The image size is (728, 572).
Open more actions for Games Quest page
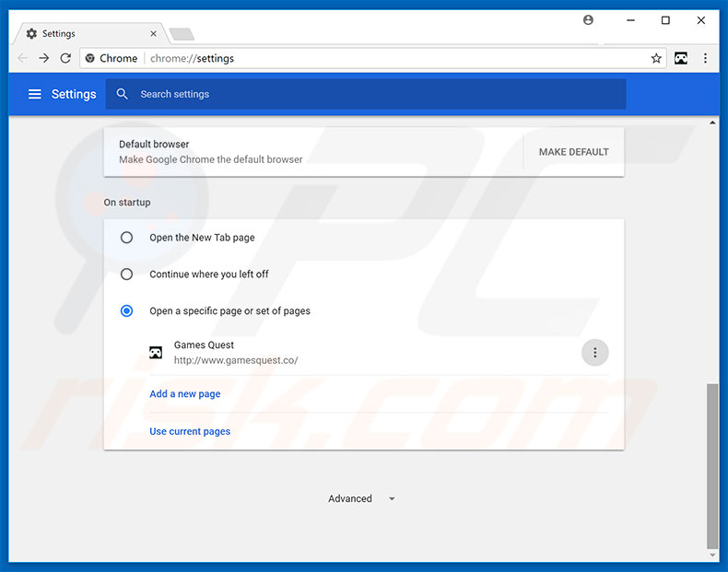[594, 353]
